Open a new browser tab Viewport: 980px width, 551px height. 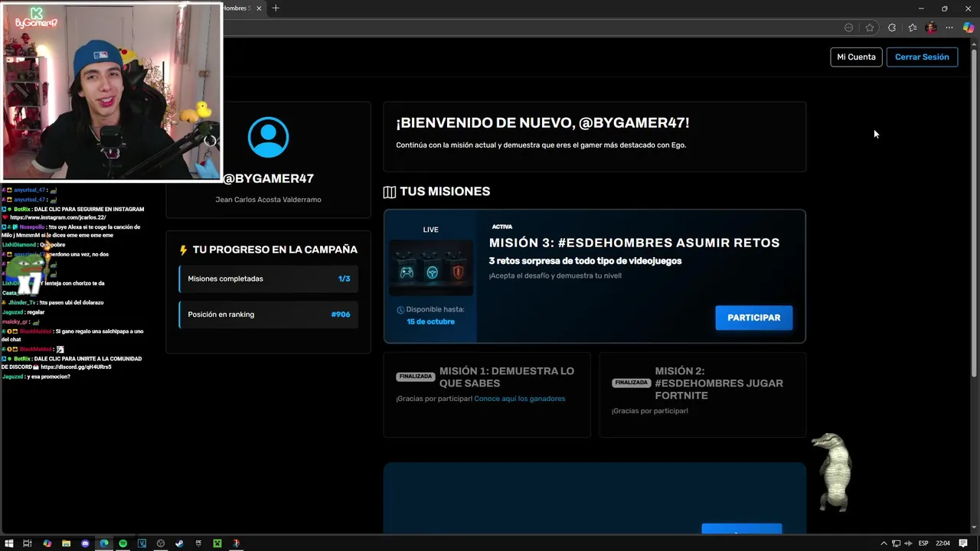276,8
